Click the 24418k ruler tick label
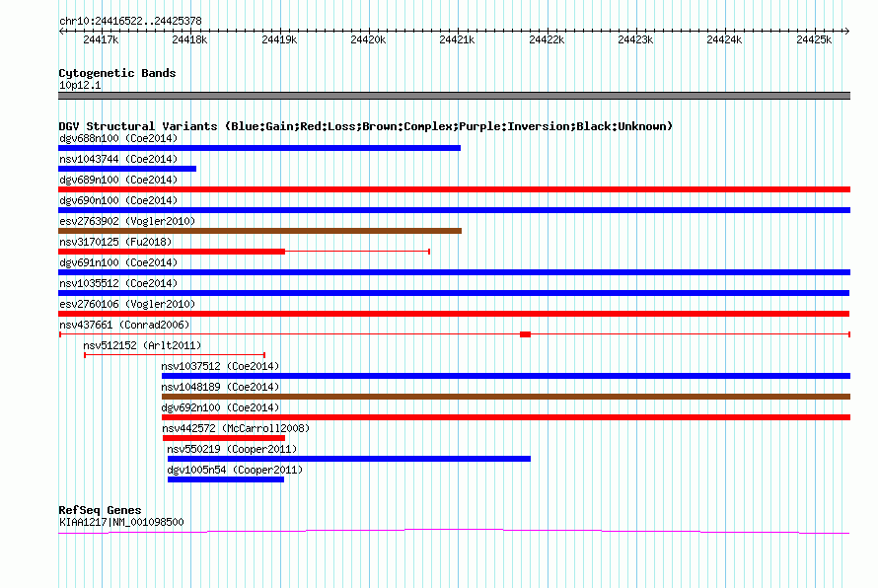The image size is (878, 588). (x=189, y=39)
